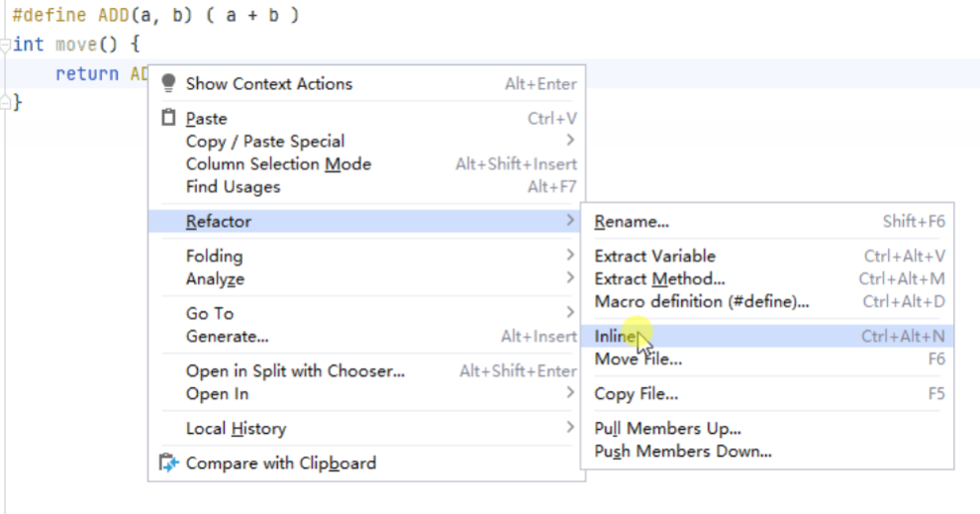Click Pull Members Up...
This screenshot has width=980, height=514.
(x=667, y=429)
